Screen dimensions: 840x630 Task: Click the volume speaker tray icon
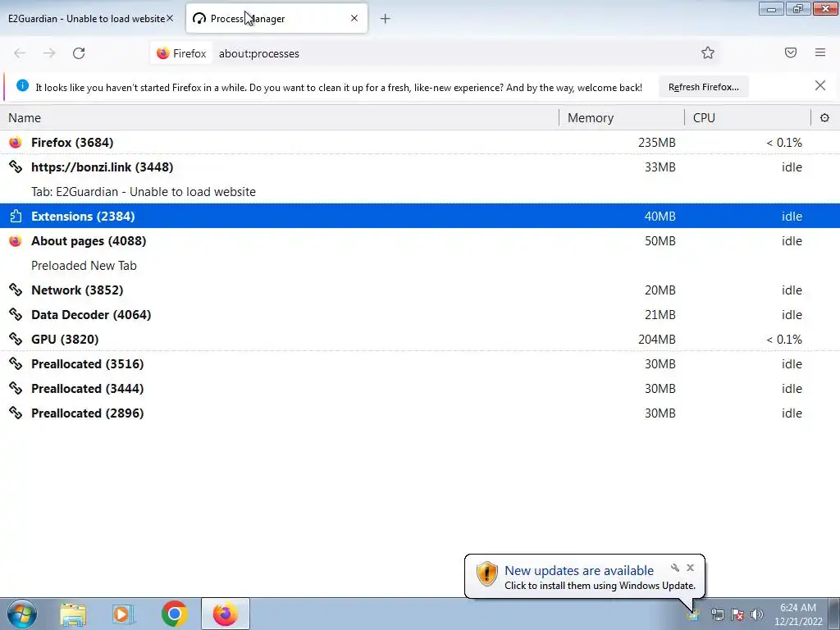click(x=757, y=614)
